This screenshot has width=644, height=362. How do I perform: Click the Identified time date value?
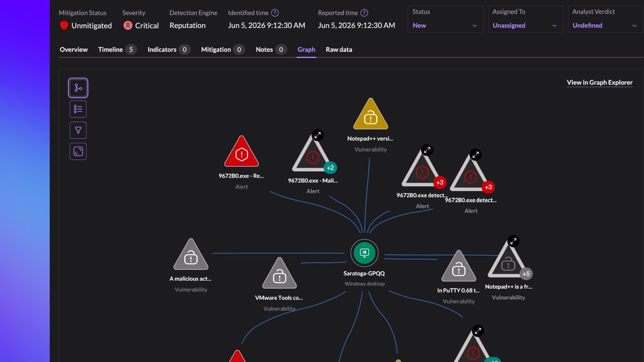coord(267,25)
